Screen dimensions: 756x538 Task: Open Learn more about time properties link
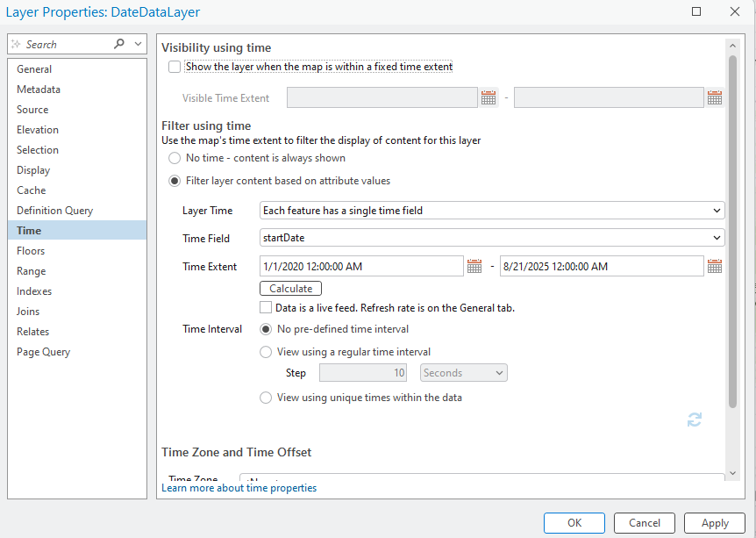(x=239, y=488)
